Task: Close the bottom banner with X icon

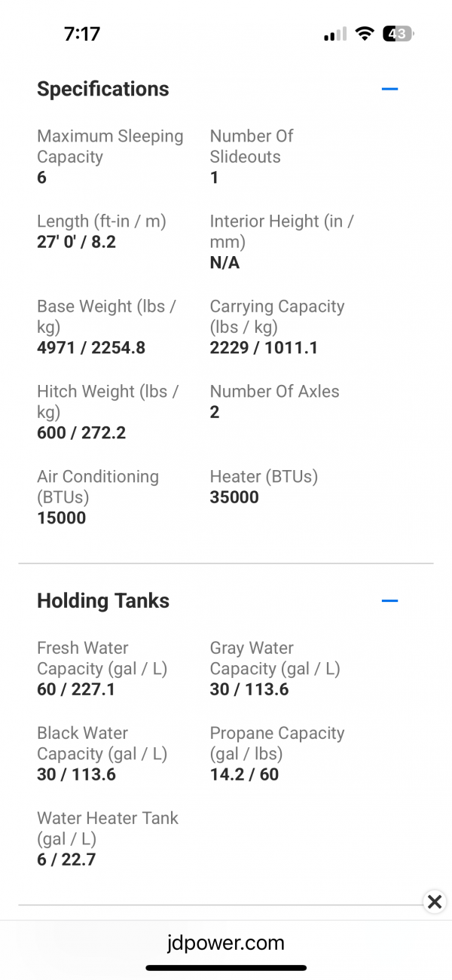Action: pos(435,902)
